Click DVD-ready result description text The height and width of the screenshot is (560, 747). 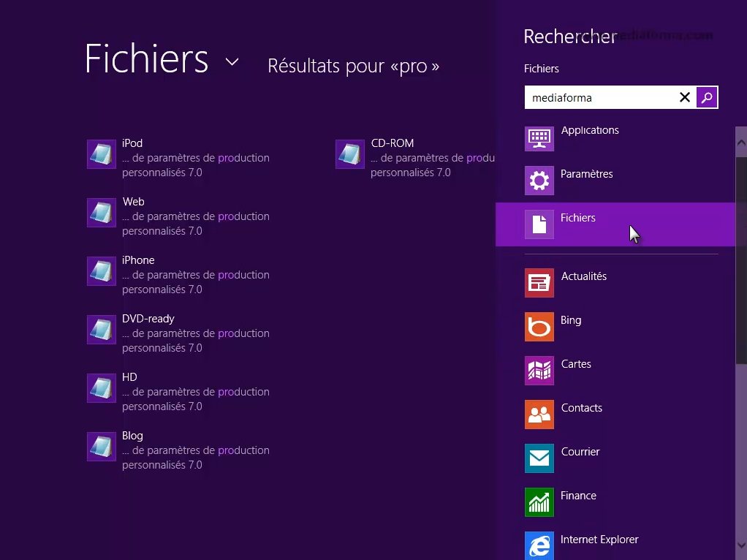(196, 340)
